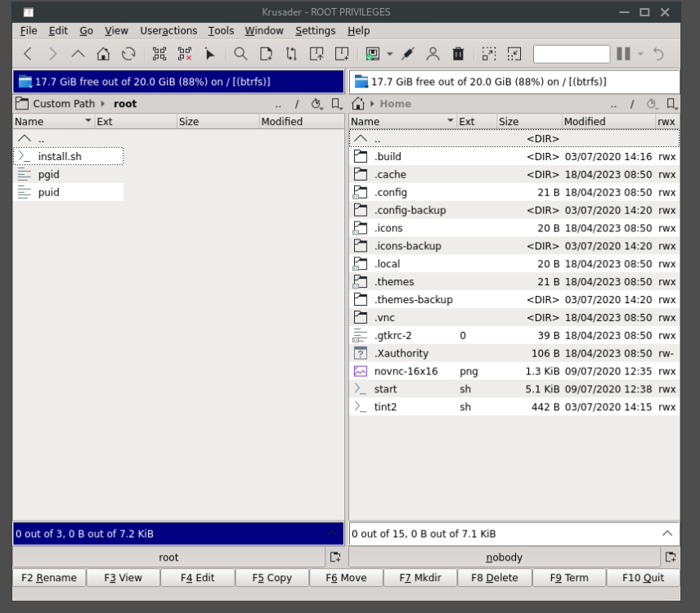Screen dimensions: 700x613
Task: Open the Settings menu
Action: coord(315,31)
